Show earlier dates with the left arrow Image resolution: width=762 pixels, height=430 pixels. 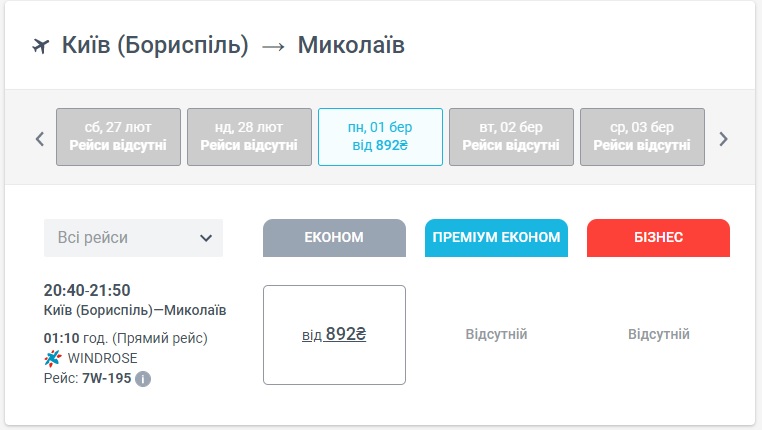[x=40, y=138]
